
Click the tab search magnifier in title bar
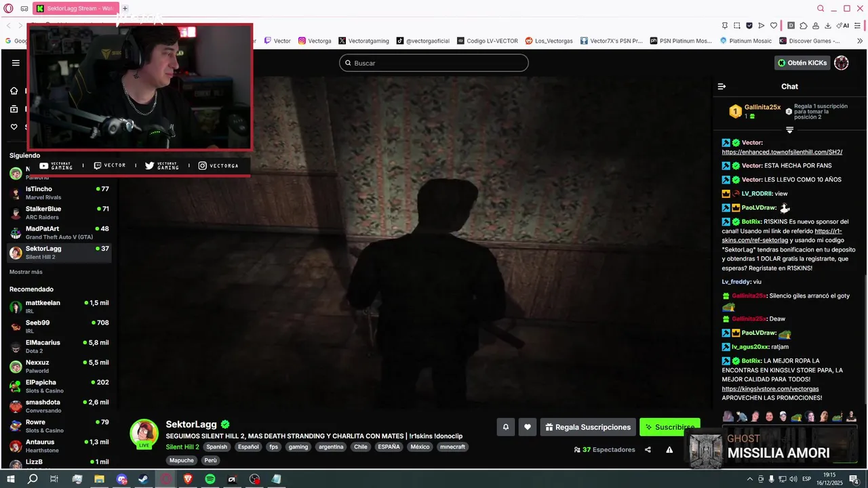pos(821,8)
